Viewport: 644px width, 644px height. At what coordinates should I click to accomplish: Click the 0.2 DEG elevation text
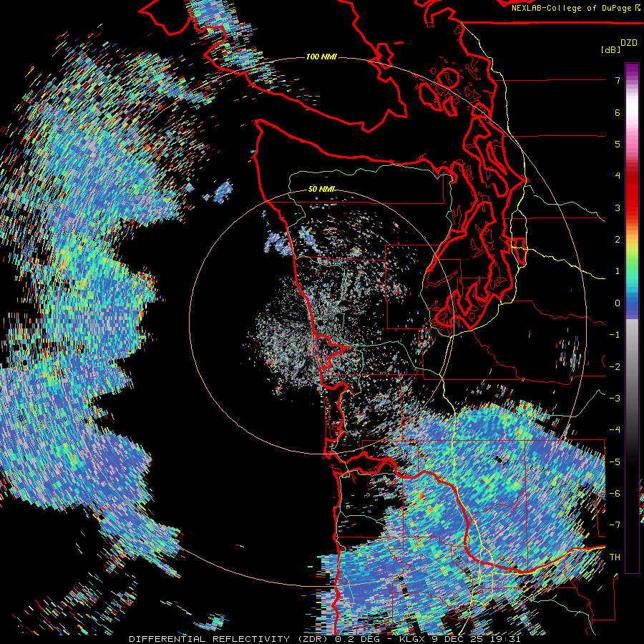357,639
